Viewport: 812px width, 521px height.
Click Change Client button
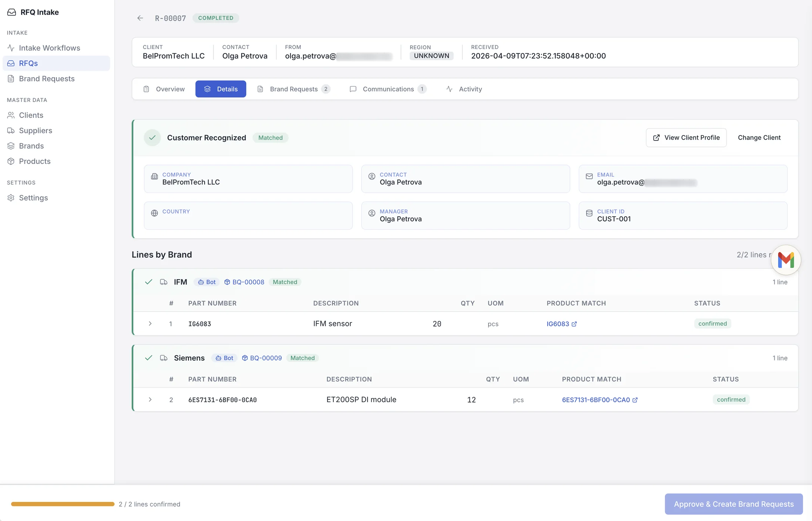point(759,138)
